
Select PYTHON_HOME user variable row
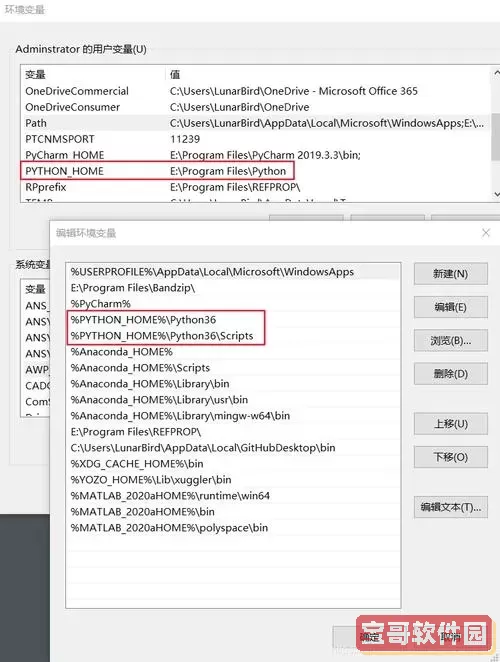coord(255,171)
